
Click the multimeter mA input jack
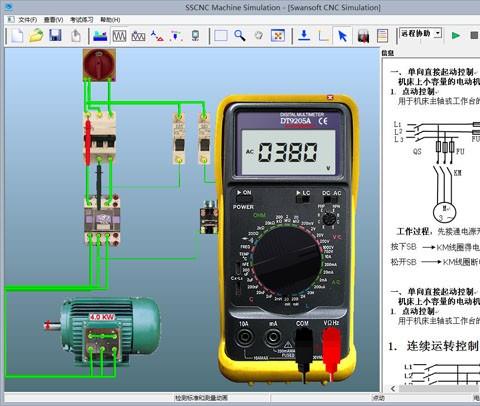273,338
